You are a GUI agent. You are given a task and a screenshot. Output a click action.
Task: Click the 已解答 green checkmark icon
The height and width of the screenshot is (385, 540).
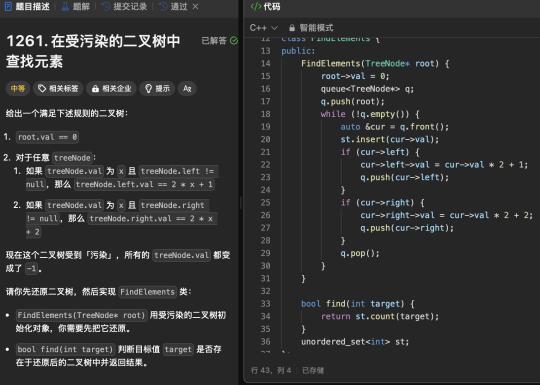(x=234, y=41)
